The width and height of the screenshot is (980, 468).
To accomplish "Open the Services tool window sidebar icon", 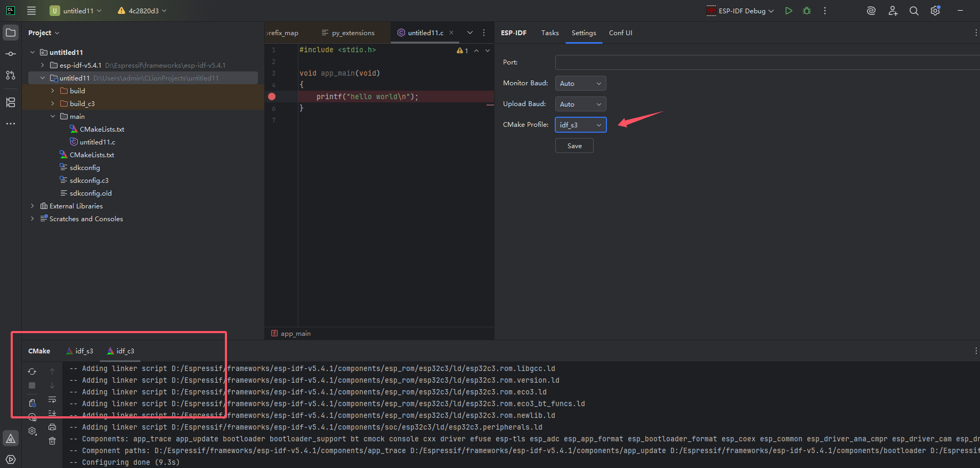I will [11, 459].
